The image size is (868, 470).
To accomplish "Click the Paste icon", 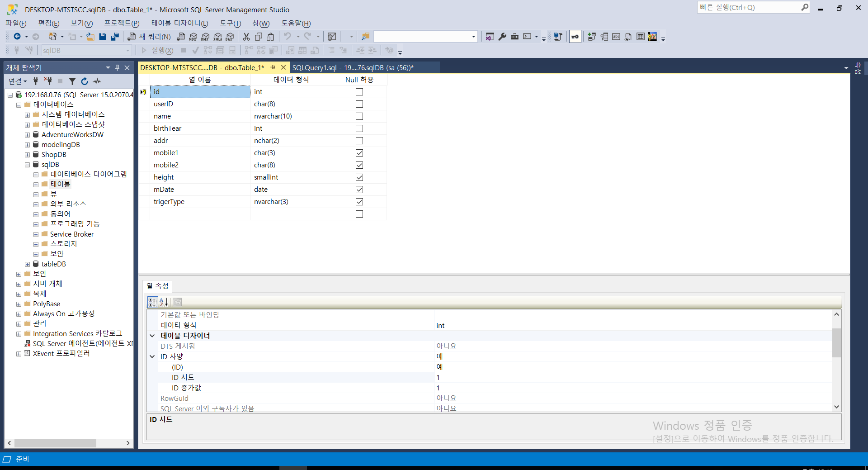I will coord(270,37).
